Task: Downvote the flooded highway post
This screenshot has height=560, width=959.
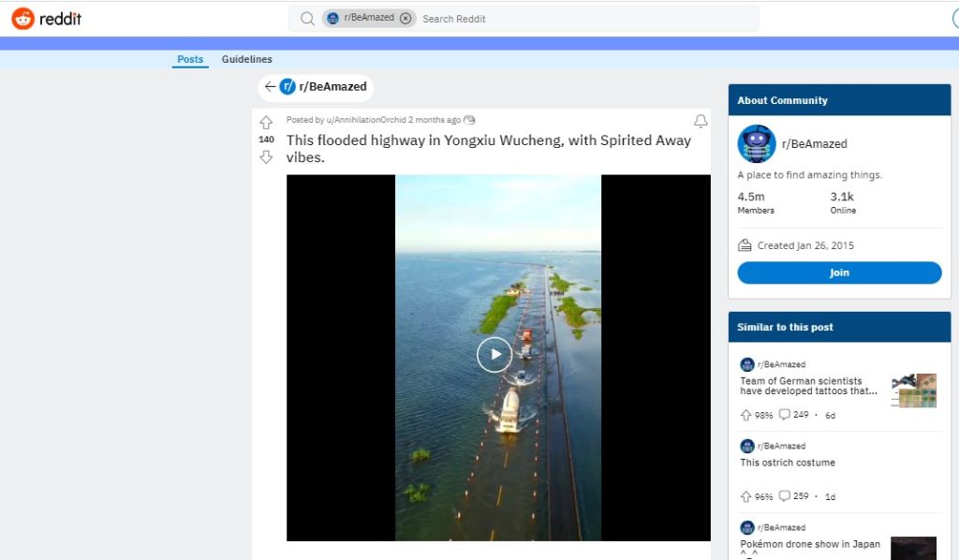Action: coord(266,157)
